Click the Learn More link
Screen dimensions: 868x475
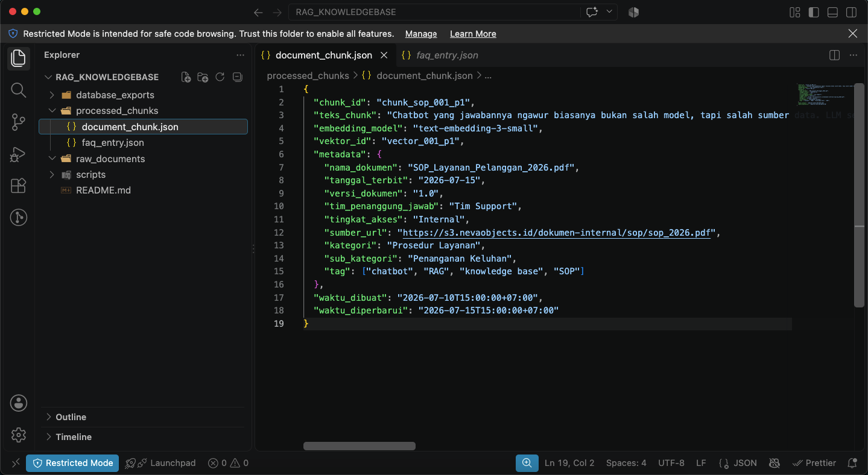(x=473, y=34)
